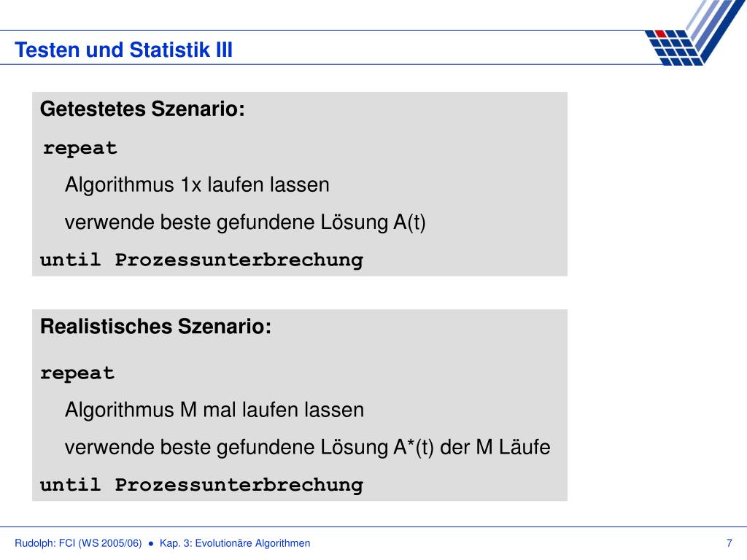
Task: Click 'Algorithmus 1x laufen lassen' line
Action: click(197, 184)
